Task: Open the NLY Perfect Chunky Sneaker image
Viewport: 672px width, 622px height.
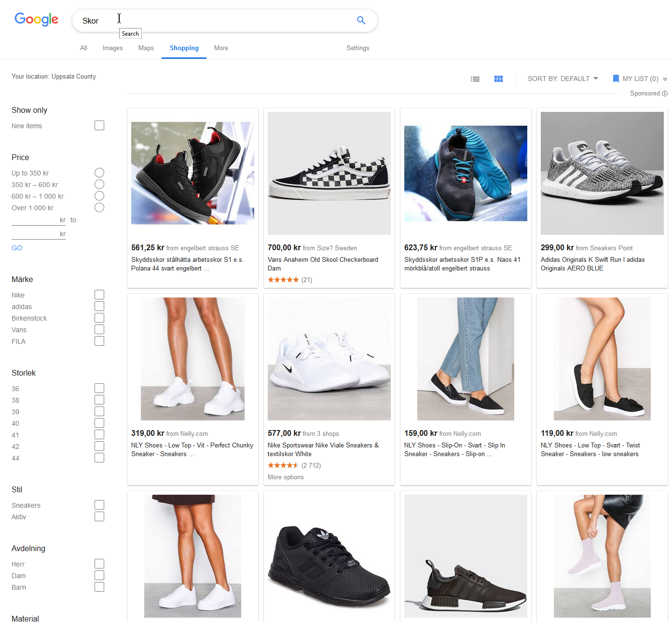Action: [192, 359]
